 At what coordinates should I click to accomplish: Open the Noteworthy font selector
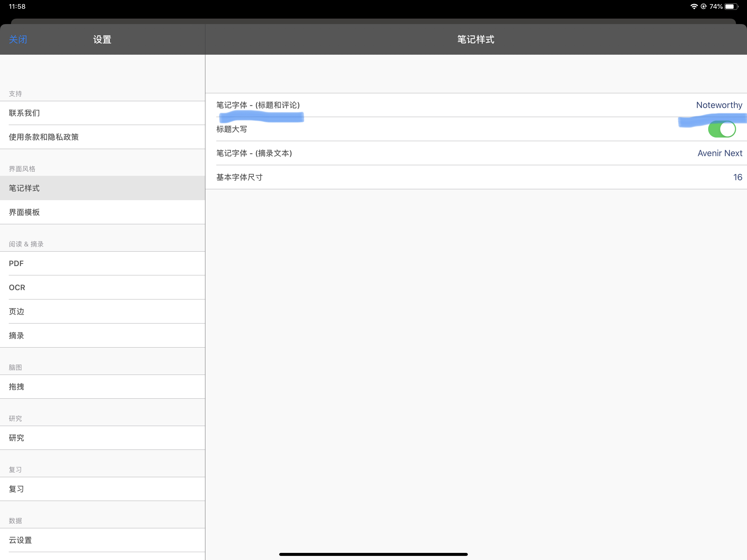719,105
